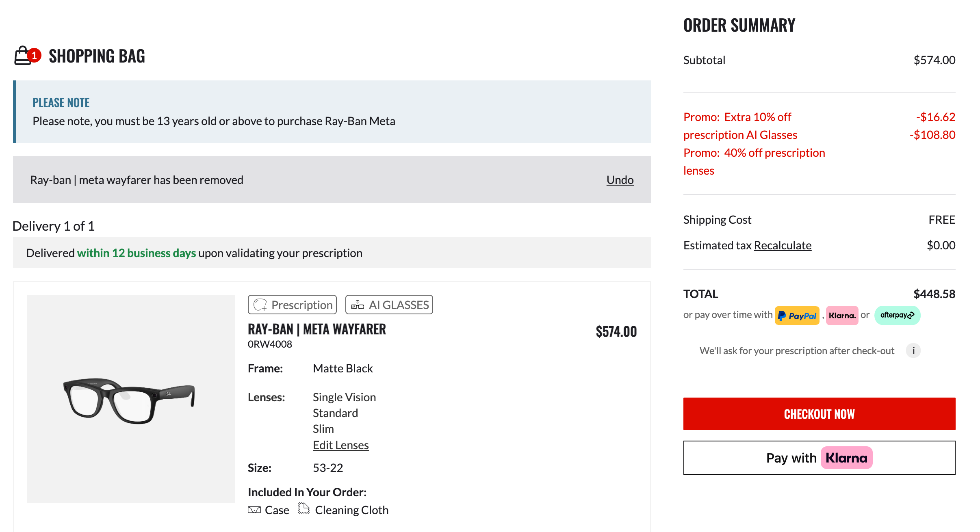
Task: Click the PayPal payment badge
Action: [x=797, y=316]
